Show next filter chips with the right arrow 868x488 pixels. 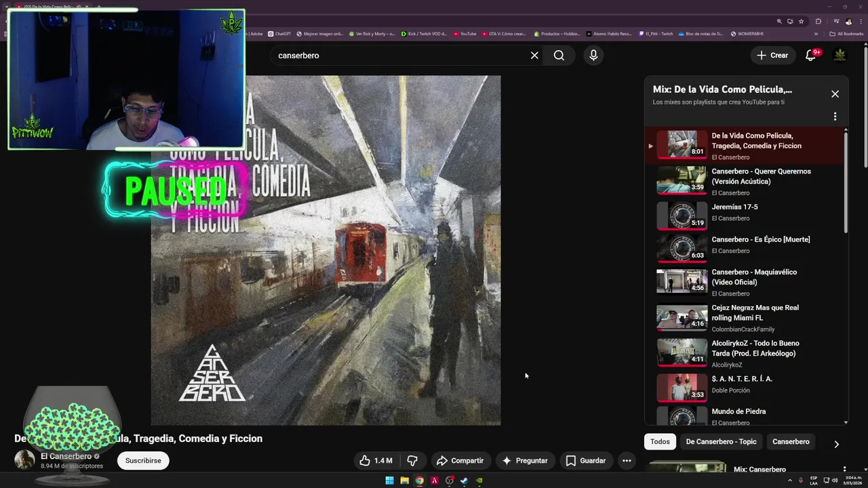point(836,444)
